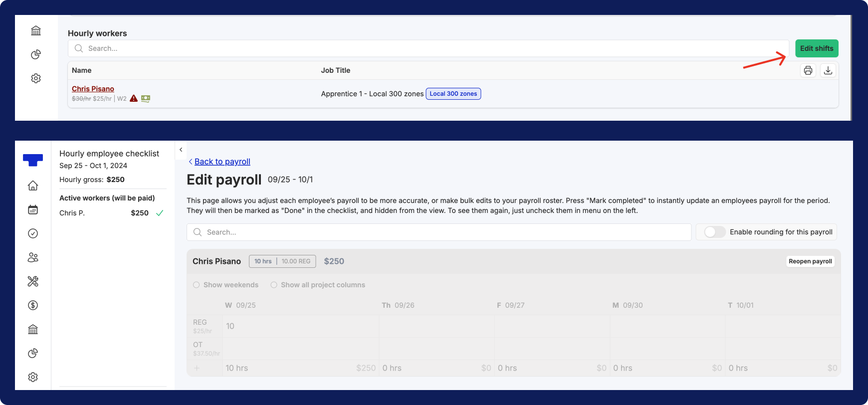Open the pie chart icon in lower sidebar
The image size is (868, 405).
pos(33,353)
